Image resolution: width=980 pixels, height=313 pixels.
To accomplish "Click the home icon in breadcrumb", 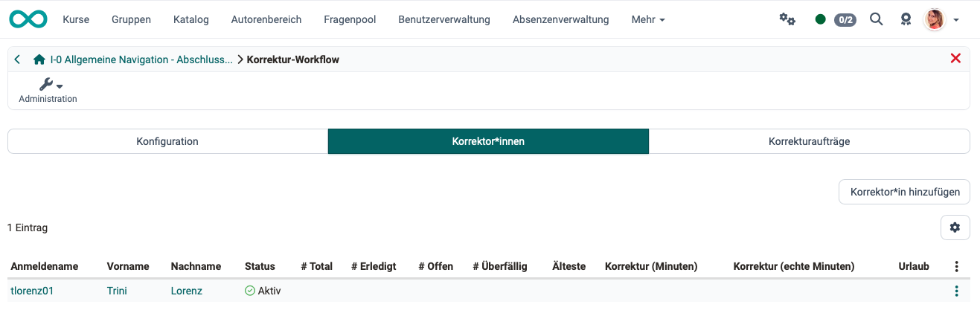I will coord(39,59).
